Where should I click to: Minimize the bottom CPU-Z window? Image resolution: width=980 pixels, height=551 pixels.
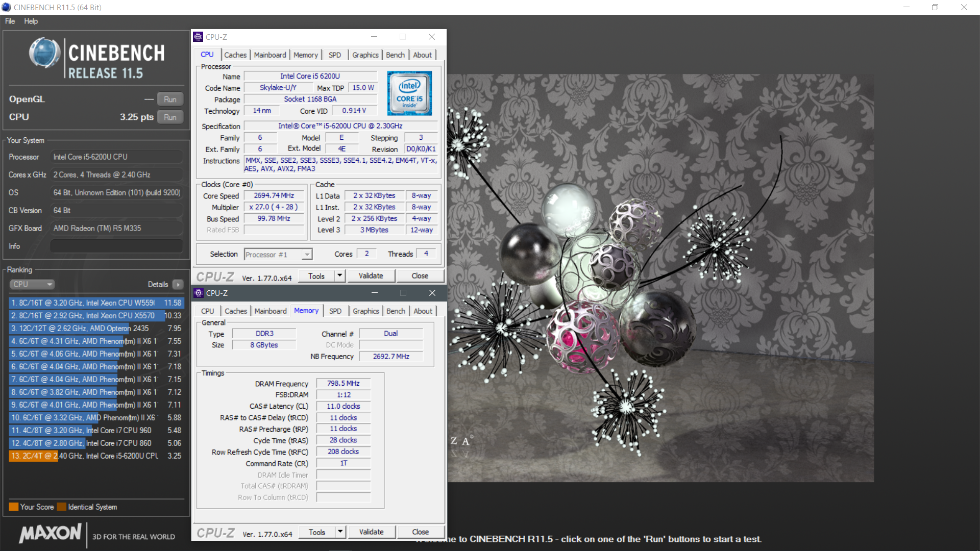coord(374,293)
